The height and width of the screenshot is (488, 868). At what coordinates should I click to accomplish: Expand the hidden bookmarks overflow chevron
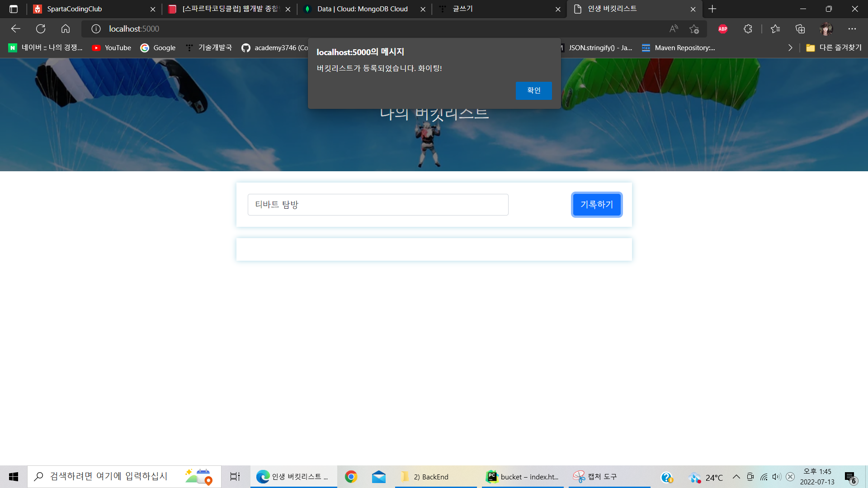pyautogui.click(x=790, y=47)
